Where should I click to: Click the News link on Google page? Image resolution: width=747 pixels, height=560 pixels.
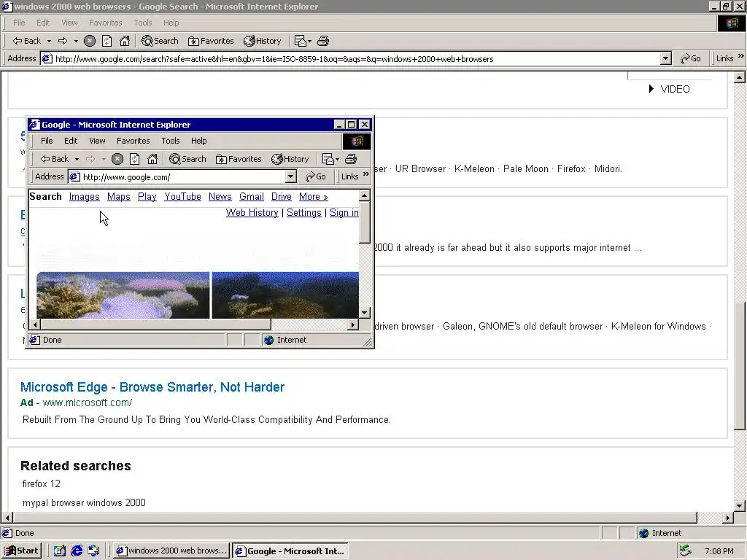pyautogui.click(x=220, y=197)
